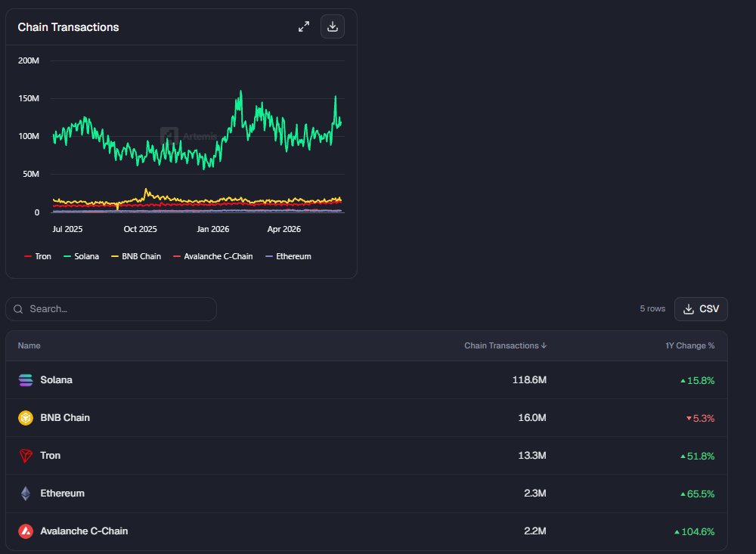
Task: Click the Ethereum logo icon
Action: [x=26, y=494]
